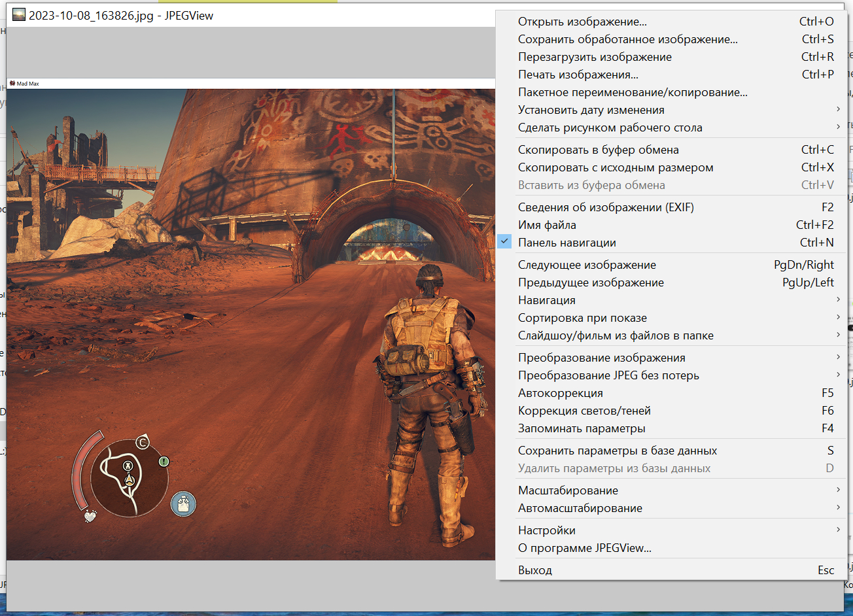
Task: Choose 'Печать изображения...' to print
Action: (x=670, y=75)
